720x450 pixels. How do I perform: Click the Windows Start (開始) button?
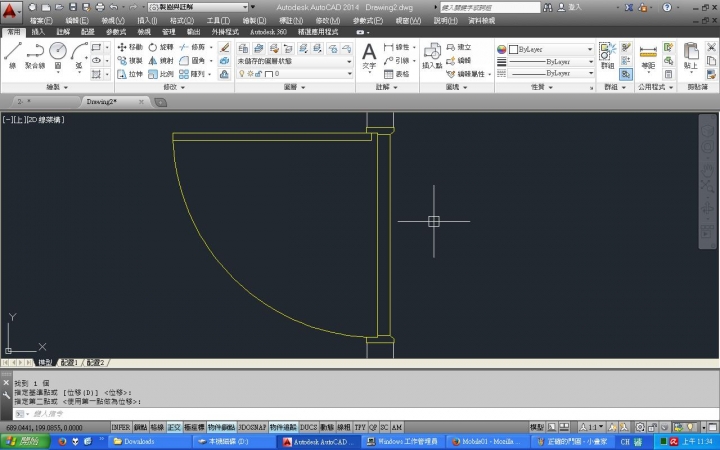coord(25,442)
